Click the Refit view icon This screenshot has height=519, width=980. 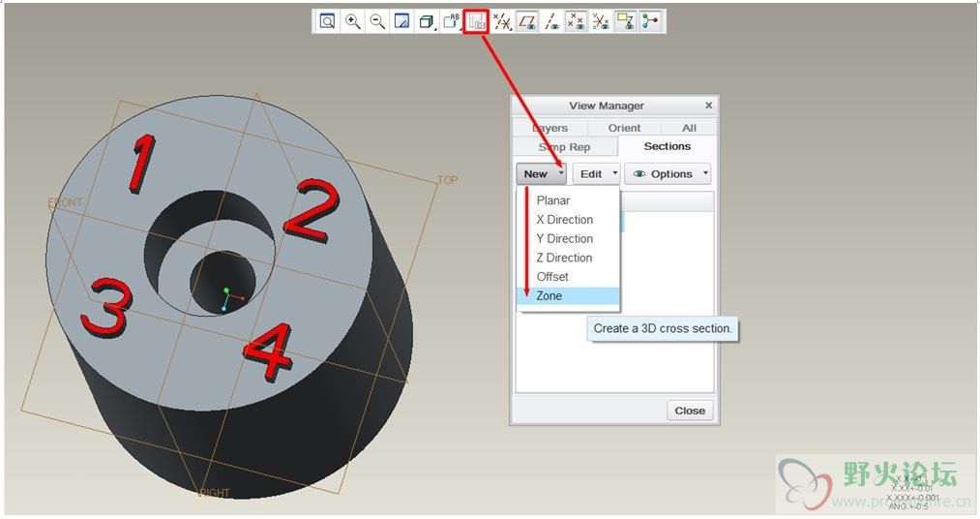pos(327,21)
